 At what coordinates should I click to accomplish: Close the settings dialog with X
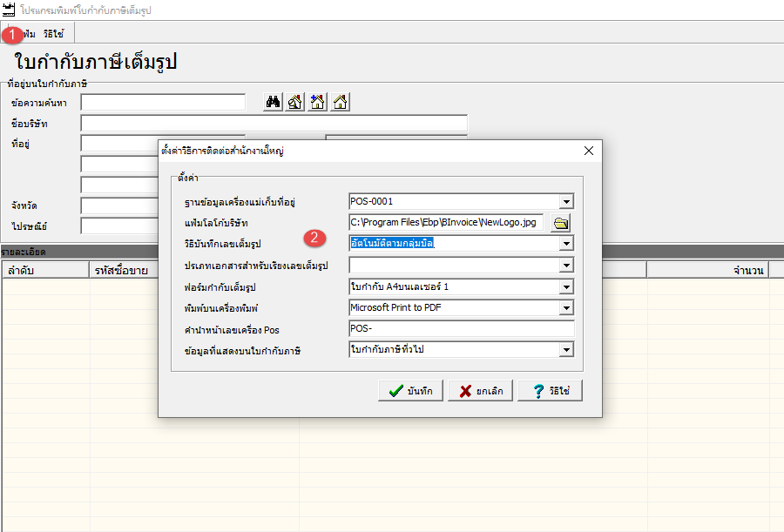pyautogui.click(x=589, y=151)
